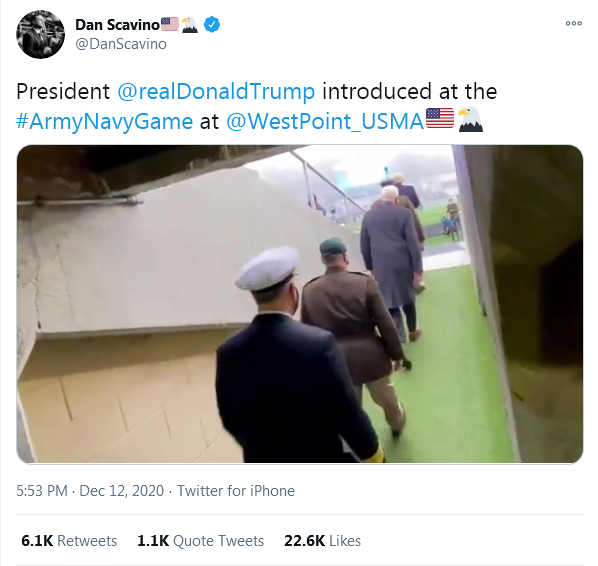The width and height of the screenshot is (598, 566).
Task: Play the embedded tweet video
Action: click(300, 304)
